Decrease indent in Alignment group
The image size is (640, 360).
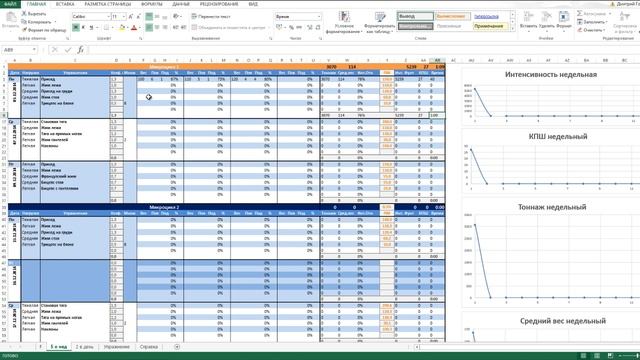pyautogui.click(x=176, y=27)
